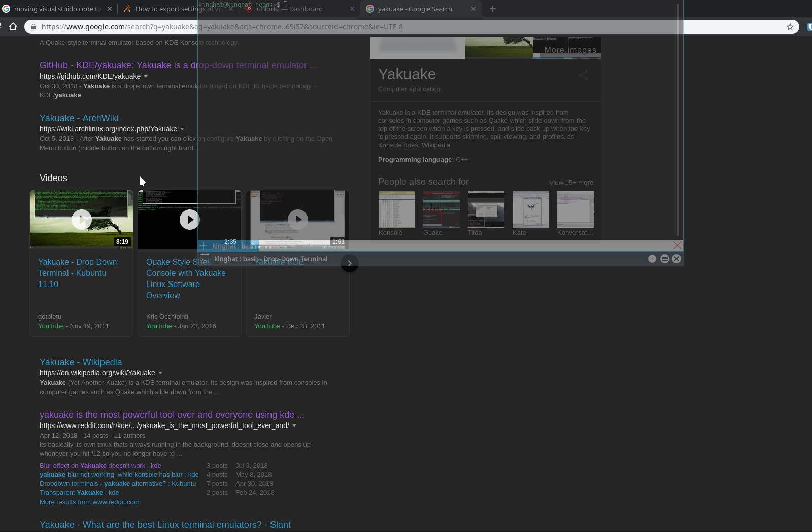This screenshot has width=812, height=532.
Task: Switch to 'How to export settings' Chrome tab
Action: pyautogui.click(x=178, y=9)
